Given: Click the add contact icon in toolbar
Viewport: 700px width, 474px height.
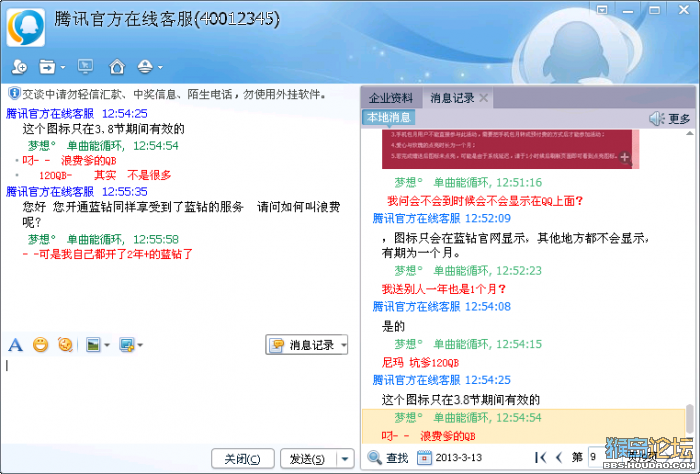Looking at the screenshot, I should (x=19, y=67).
